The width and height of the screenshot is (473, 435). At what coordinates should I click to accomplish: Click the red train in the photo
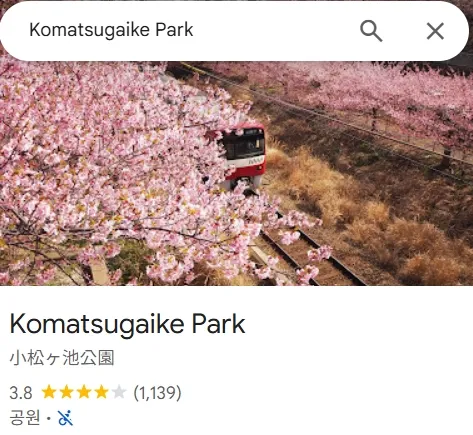[x=244, y=155]
